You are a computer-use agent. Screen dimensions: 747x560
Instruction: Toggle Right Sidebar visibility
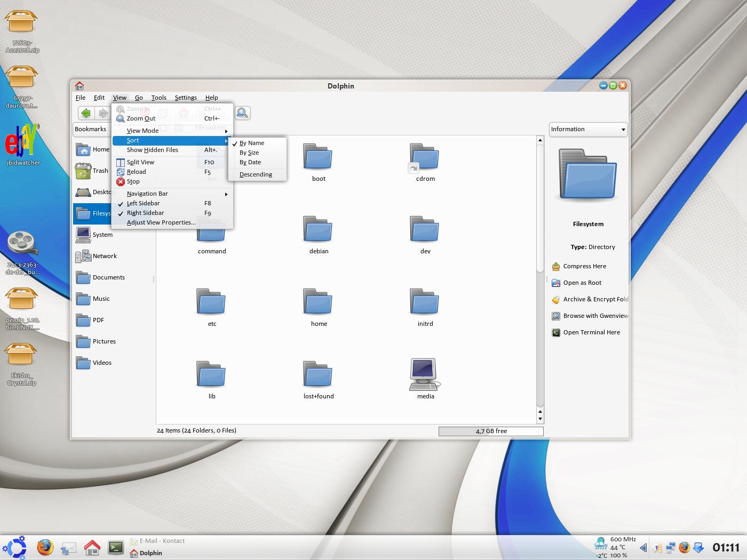[172, 213]
